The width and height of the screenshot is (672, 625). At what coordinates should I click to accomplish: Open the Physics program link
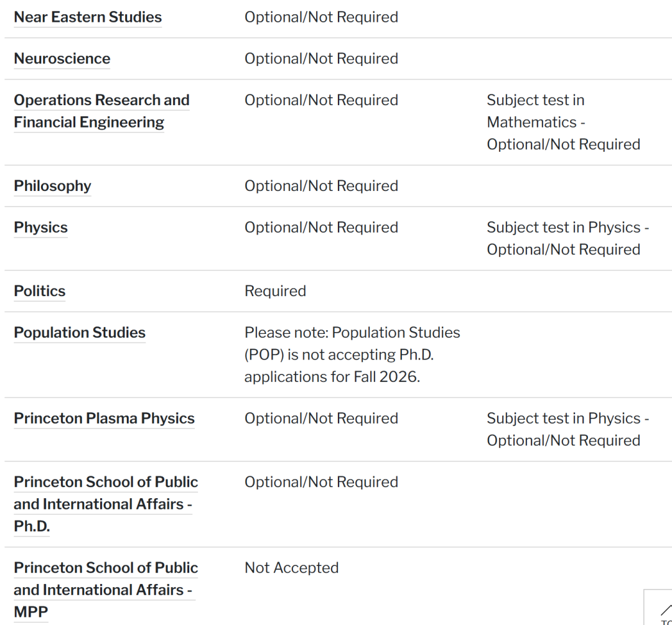click(40, 228)
